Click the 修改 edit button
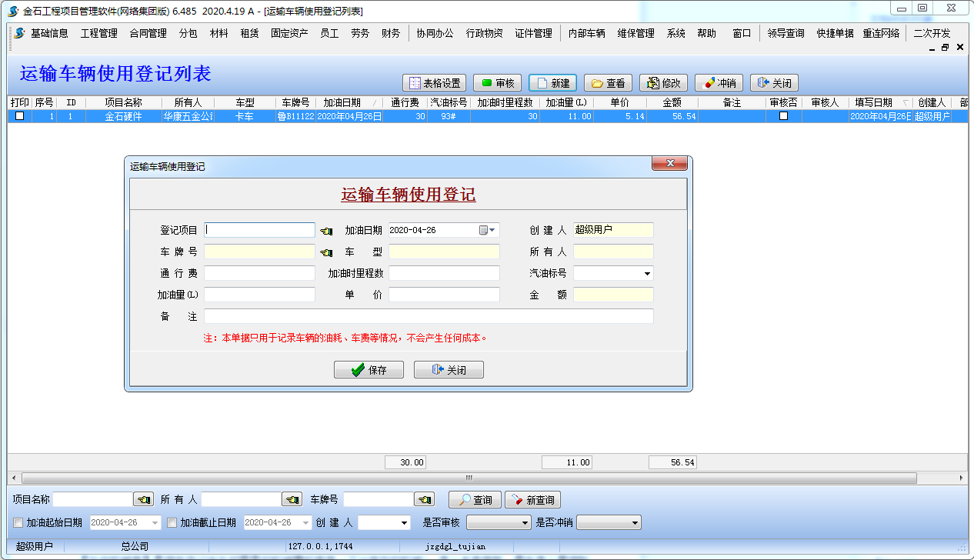The height and width of the screenshot is (560, 974). (x=663, y=83)
